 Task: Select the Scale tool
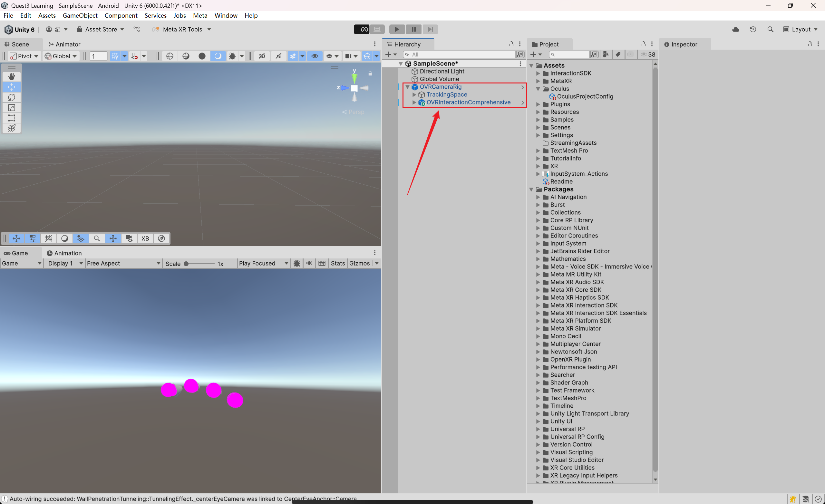[11, 108]
